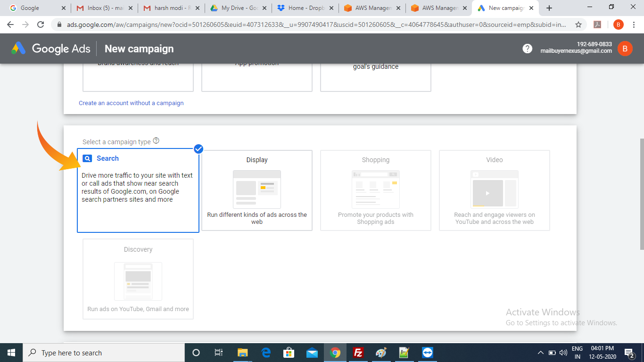
Task: Bookmark this page with the star icon
Action: pyautogui.click(x=578, y=25)
